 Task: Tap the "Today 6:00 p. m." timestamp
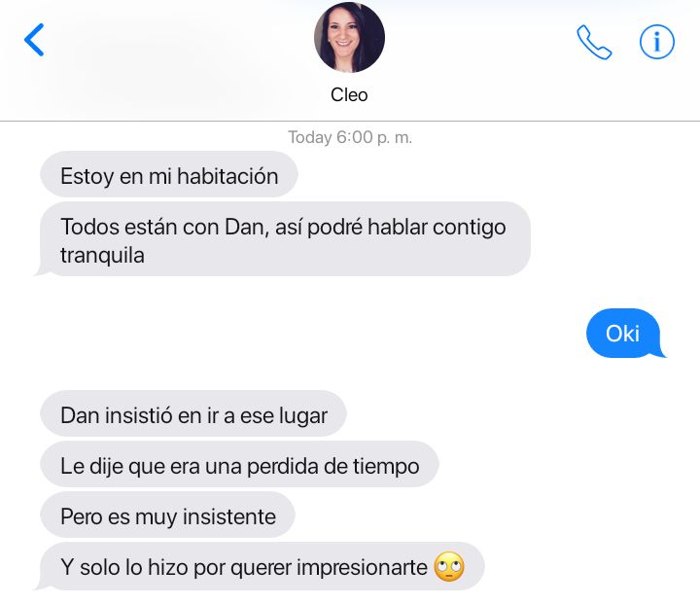[x=350, y=137]
